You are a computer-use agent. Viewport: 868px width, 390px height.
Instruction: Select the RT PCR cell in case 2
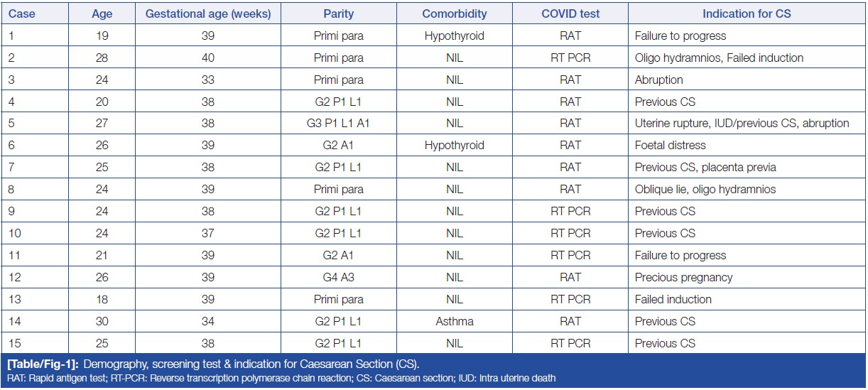570,58
